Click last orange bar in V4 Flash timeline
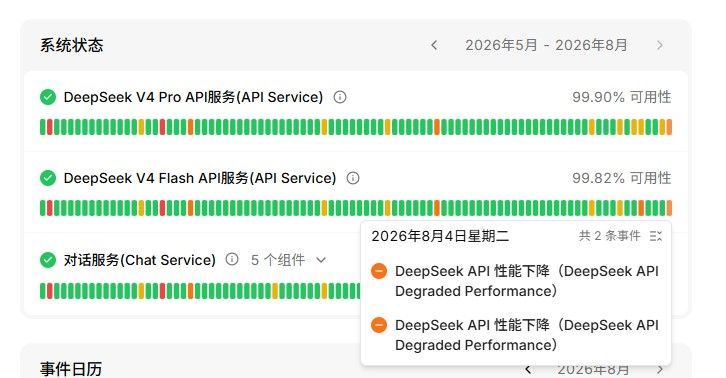Viewport: 726px width, 378px height. click(669, 208)
